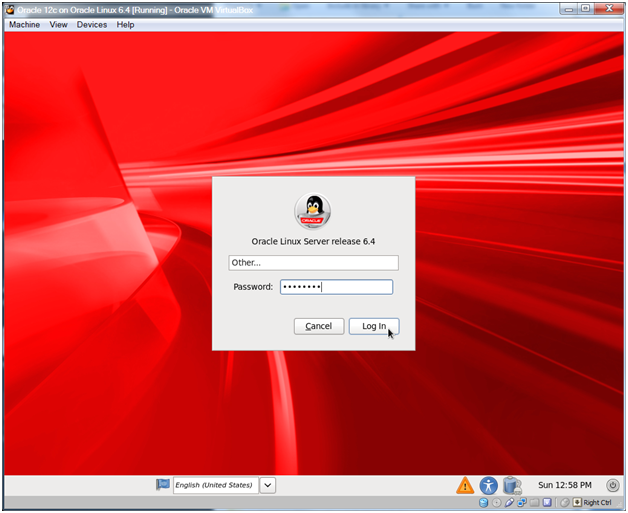Click the clock showing Sun 12:58 PM
Image resolution: width=628 pixels, height=513 pixels.
coord(565,485)
